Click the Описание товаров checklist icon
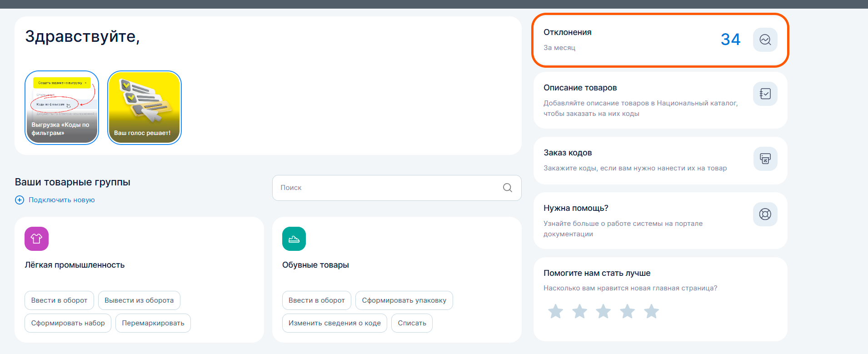 pyautogui.click(x=765, y=94)
